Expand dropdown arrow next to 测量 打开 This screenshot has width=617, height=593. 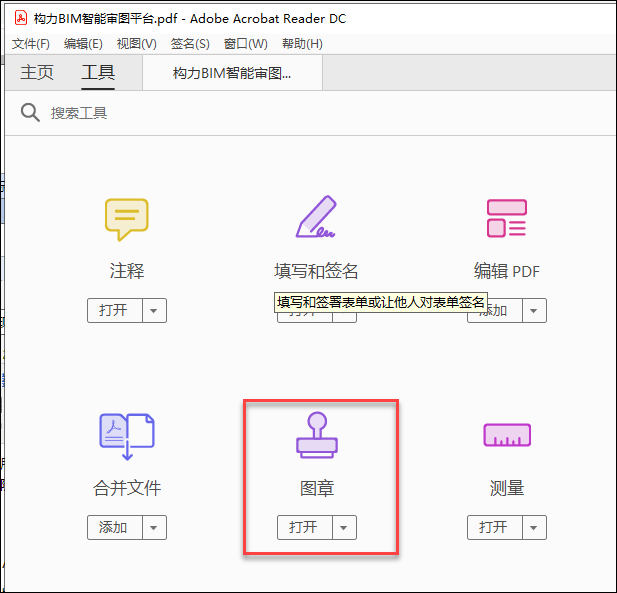point(534,527)
